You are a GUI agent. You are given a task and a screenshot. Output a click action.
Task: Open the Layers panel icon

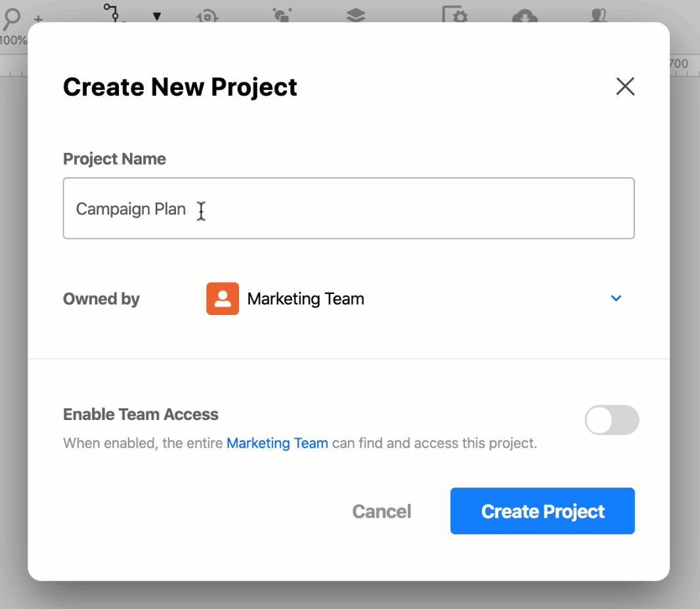tap(355, 14)
